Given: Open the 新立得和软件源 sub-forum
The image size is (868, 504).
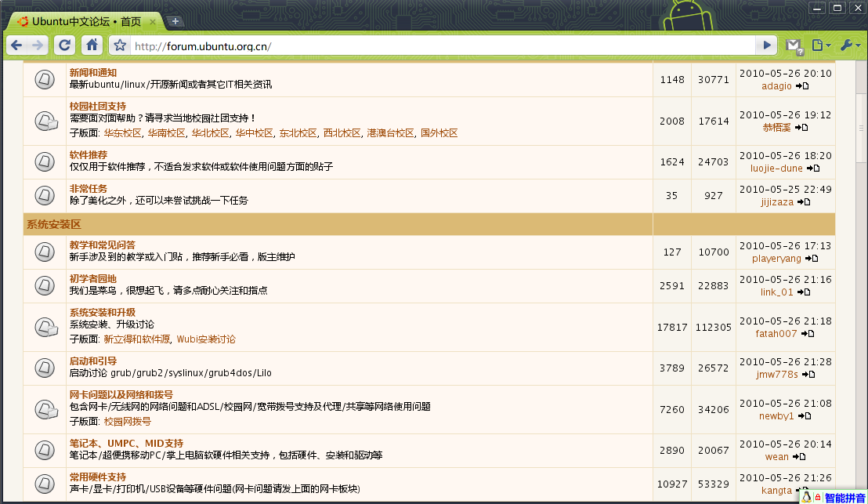Looking at the screenshot, I should pyautogui.click(x=137, y=339).
